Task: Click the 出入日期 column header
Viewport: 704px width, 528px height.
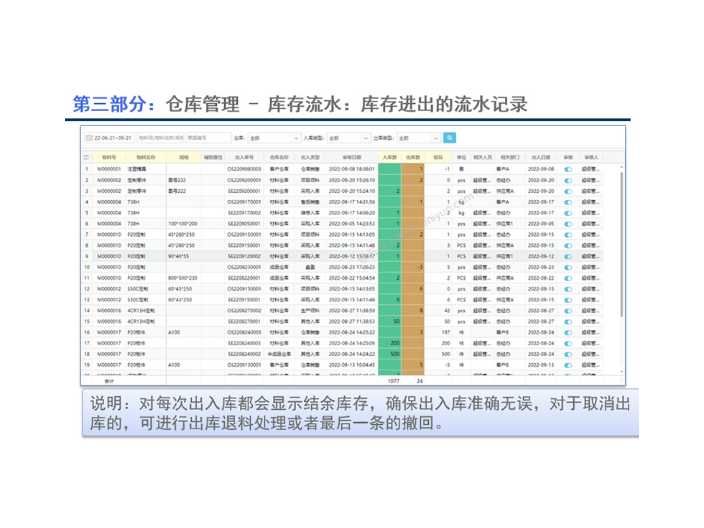Action: click(541, 158)
